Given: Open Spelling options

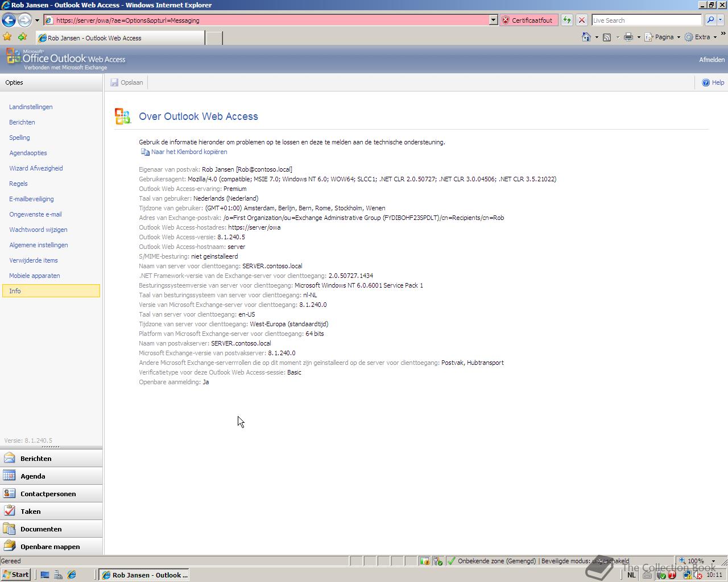Looking at the screenshot, I should tap(19, 138).
